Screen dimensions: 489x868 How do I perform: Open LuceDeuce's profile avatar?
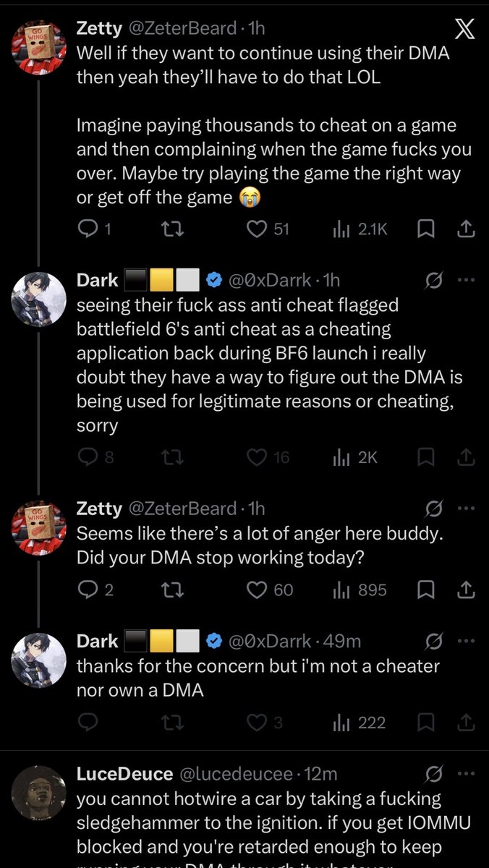click(39, 793)
